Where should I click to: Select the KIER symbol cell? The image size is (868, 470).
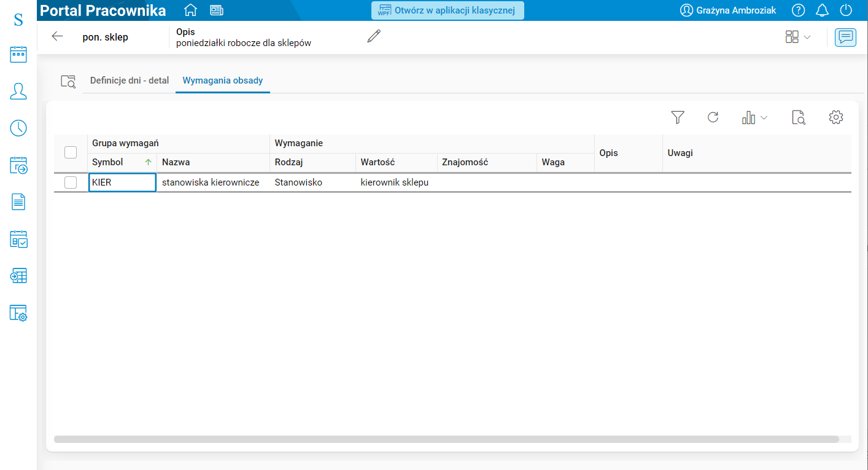(122, 182)
